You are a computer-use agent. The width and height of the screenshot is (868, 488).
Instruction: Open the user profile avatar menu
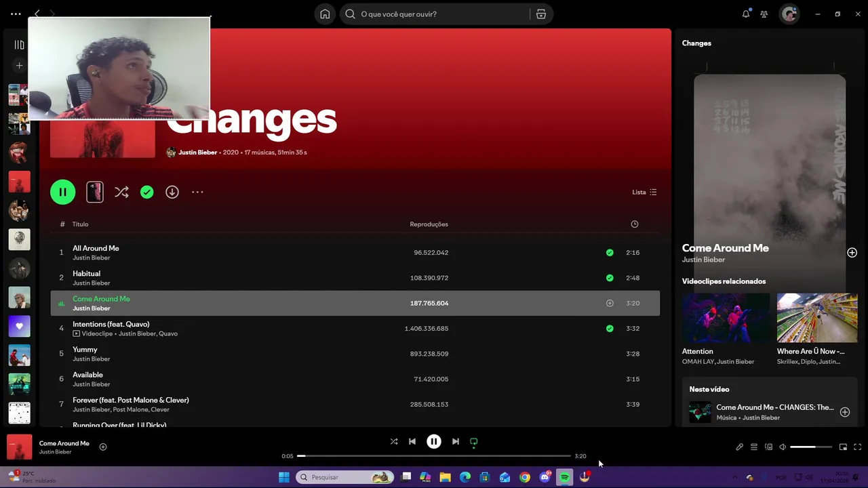pos(789,14)
